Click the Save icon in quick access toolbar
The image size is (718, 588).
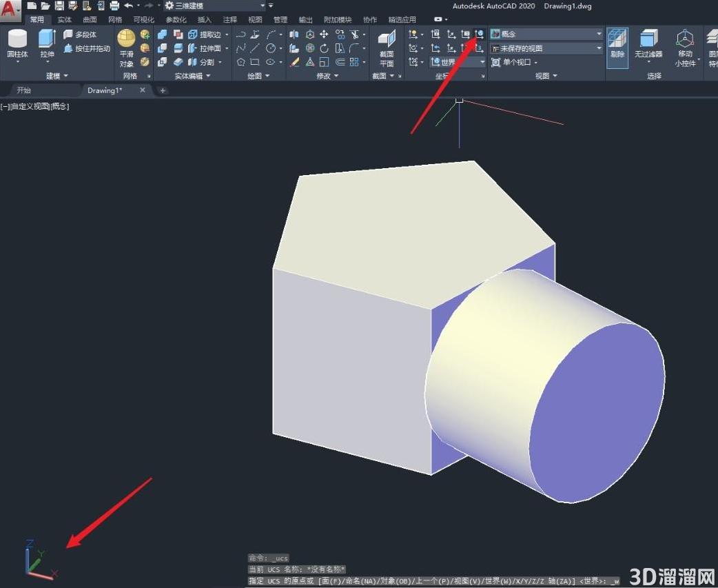click(59, 6)
